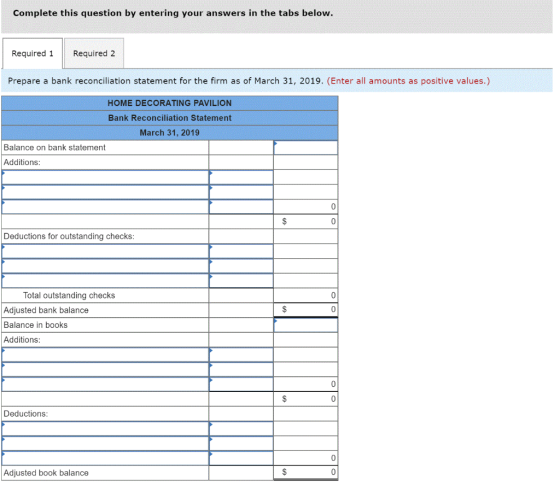Screen dimensions: 560x486
Task: Select second amount field under books Deductions
Action: point(241,444)
